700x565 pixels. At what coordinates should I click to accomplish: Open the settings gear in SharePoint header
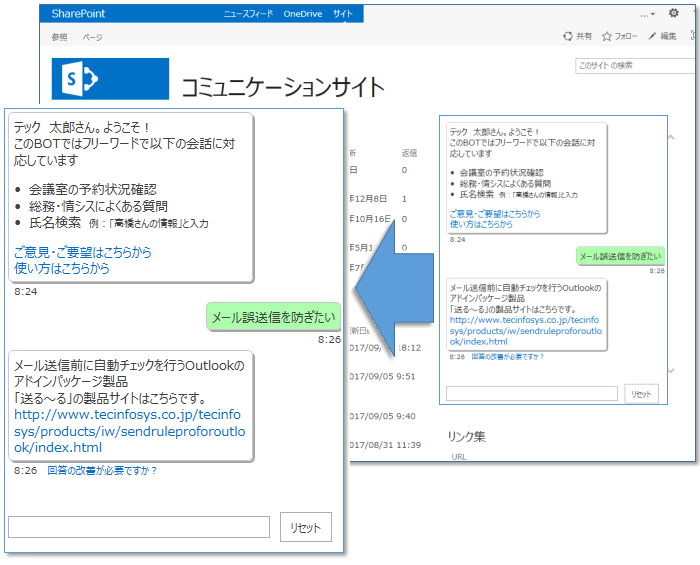[x=674, y=13]
